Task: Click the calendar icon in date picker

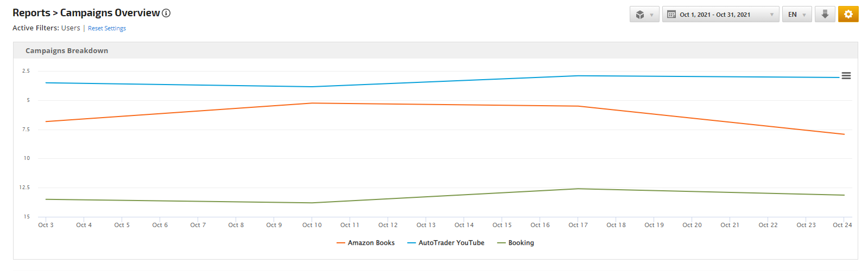Action: [671, 15]
